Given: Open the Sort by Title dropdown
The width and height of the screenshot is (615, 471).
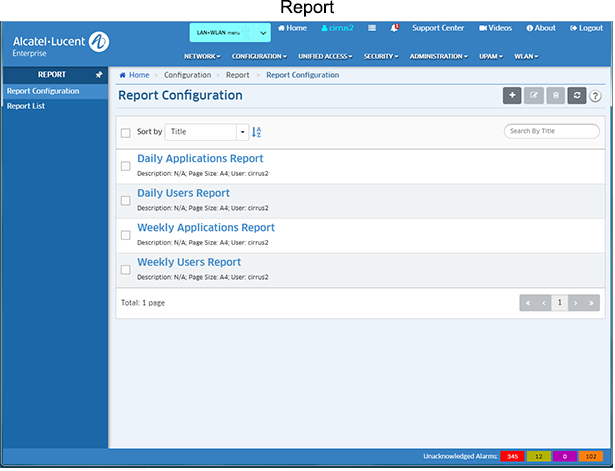Looking at the screenshot, I should coord(208,132).
